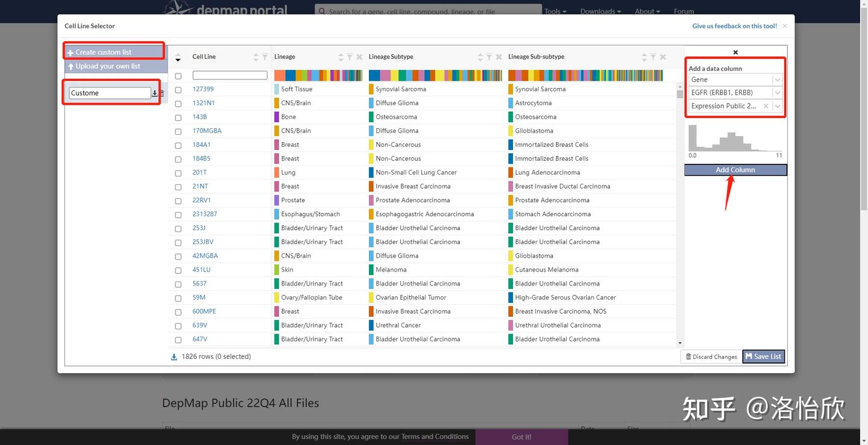The width and height of the screenshot is (868, 445).
Task: Remove the Lineage column
Action: [359, 57]
